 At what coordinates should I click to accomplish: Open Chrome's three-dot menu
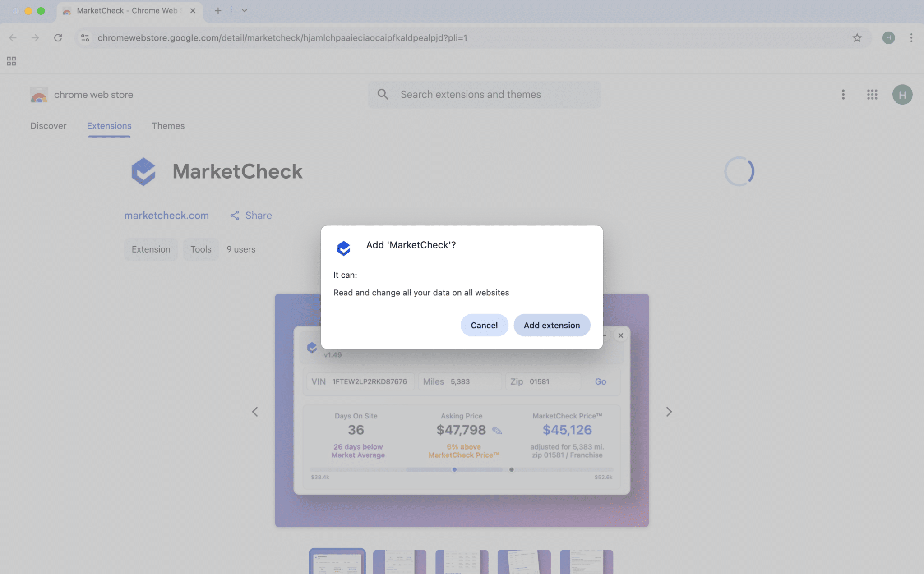[x=912, y=38]
